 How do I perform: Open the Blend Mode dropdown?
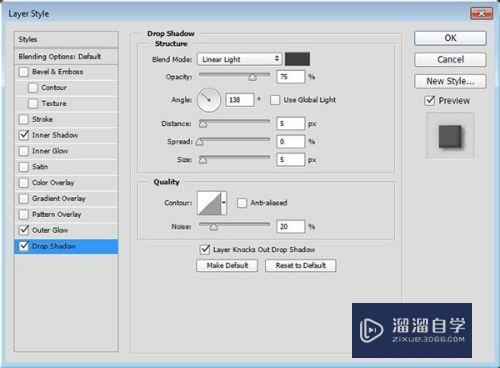pyautogui.click(x=239, y=59)
